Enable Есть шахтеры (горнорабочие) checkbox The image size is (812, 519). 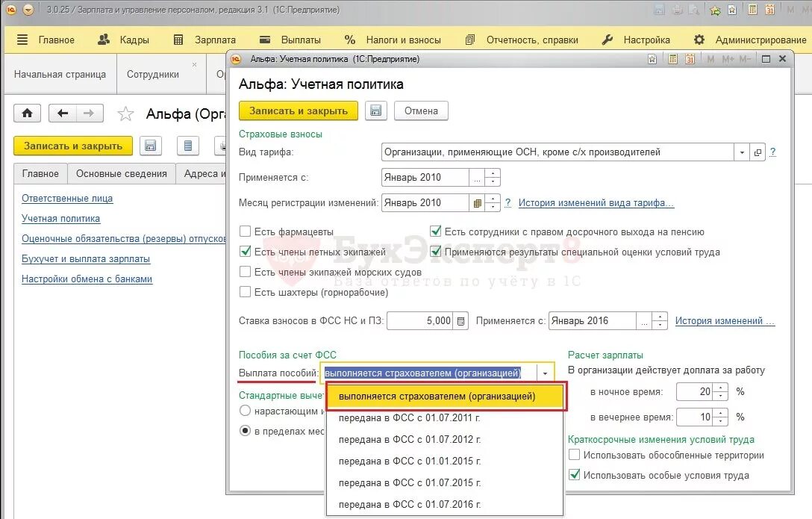pos(246,292)
